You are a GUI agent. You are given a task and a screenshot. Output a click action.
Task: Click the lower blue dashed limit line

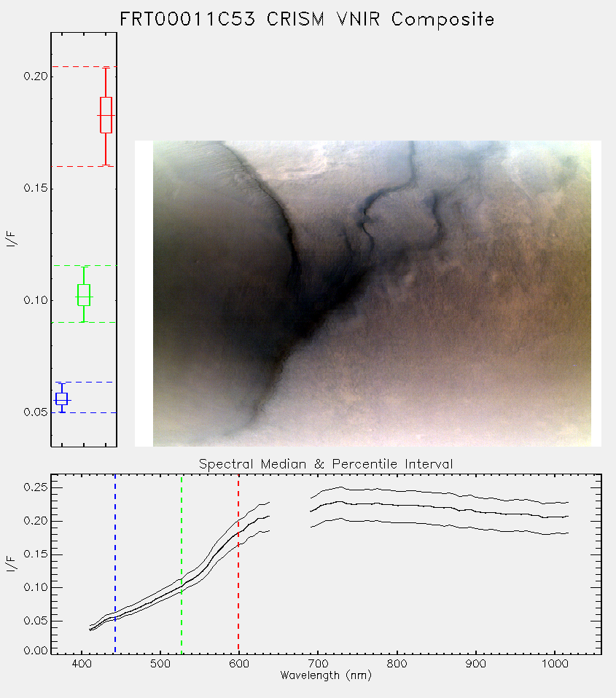[x=84, y=413]
